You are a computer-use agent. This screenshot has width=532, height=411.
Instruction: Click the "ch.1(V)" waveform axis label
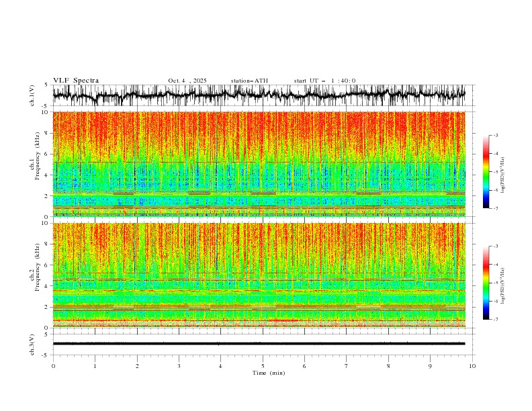pos(32,95)
